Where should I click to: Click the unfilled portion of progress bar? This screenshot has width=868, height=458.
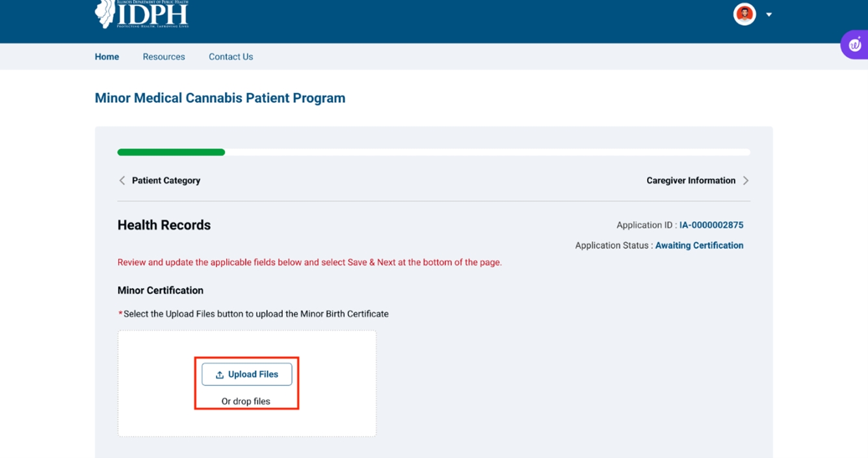[x=488, y=152]
